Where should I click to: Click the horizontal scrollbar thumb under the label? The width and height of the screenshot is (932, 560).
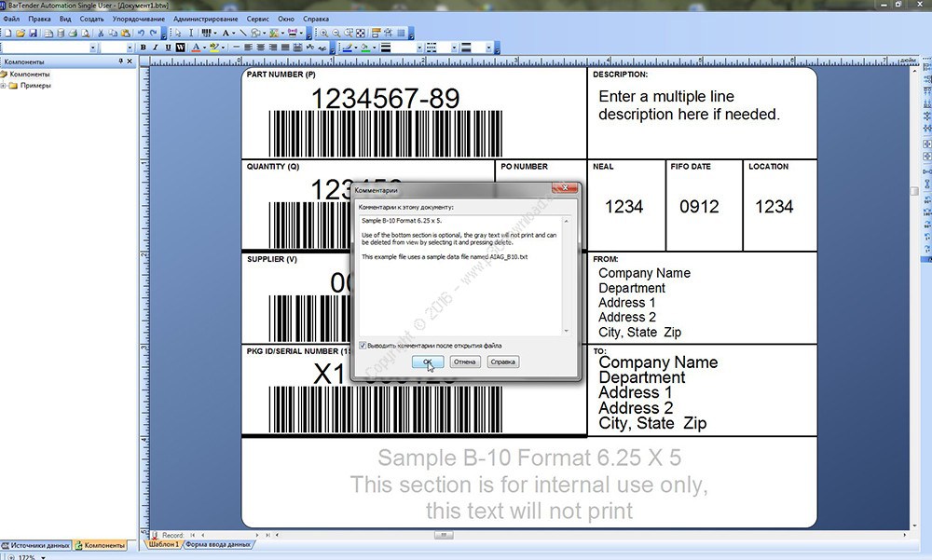[x=444, y=535]
